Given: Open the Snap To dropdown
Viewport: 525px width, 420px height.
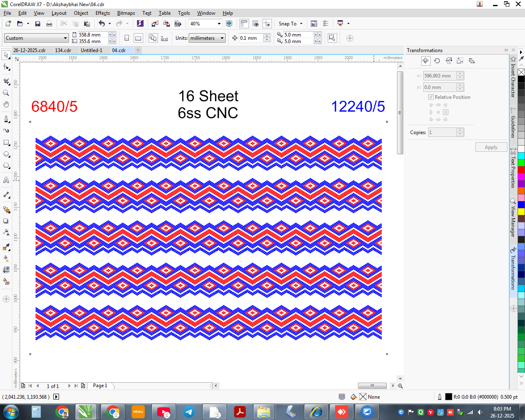Looking at the screenshot, I should click(x=291, y=24).
